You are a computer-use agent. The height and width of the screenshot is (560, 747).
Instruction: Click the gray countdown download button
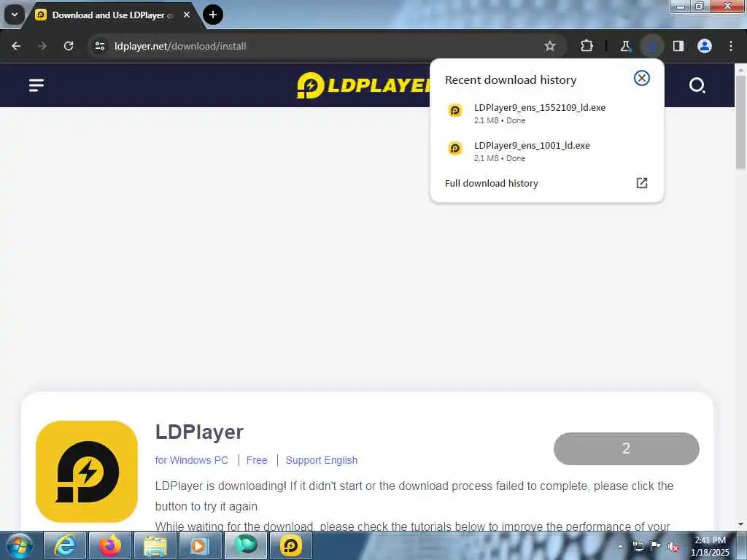[x=626, y=448]
